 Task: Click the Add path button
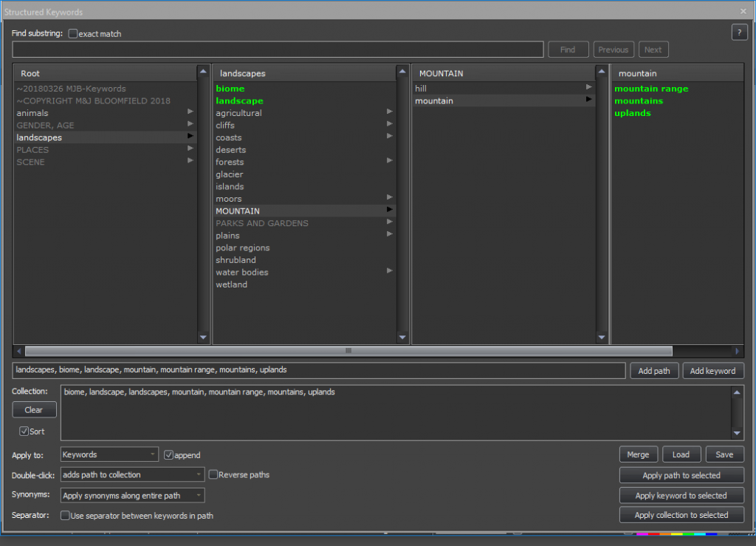tap(654, 371)
